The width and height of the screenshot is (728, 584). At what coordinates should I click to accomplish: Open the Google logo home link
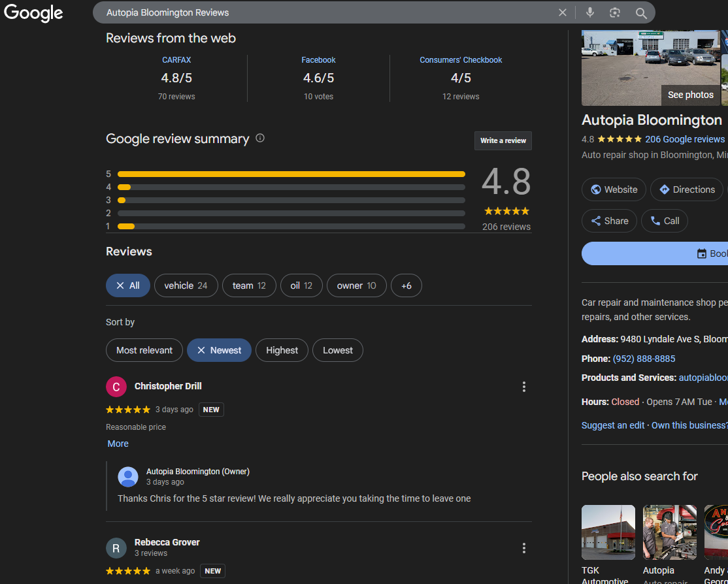coord(33,13)
